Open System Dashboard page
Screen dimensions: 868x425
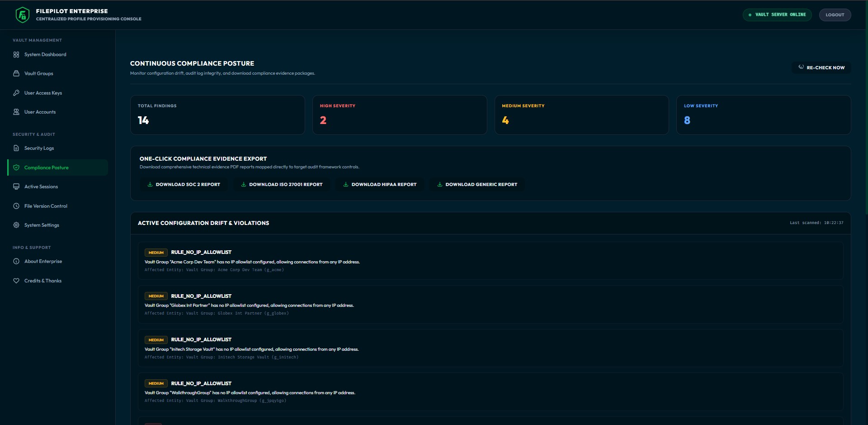coord(58,54)
